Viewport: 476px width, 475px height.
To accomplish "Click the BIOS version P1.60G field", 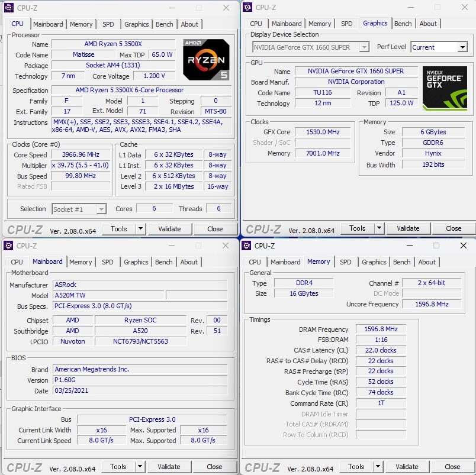I will [x=140, y=380].
